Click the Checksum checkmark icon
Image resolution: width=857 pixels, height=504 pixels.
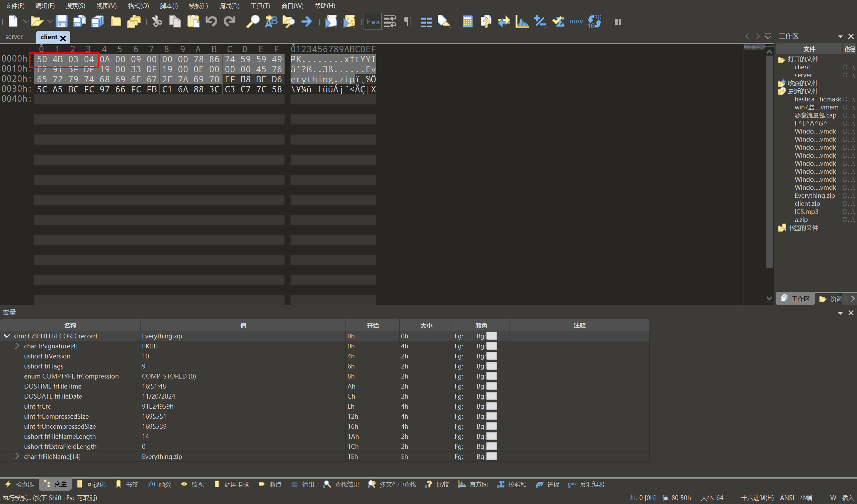pyautogui.click(x=558, y=21)
